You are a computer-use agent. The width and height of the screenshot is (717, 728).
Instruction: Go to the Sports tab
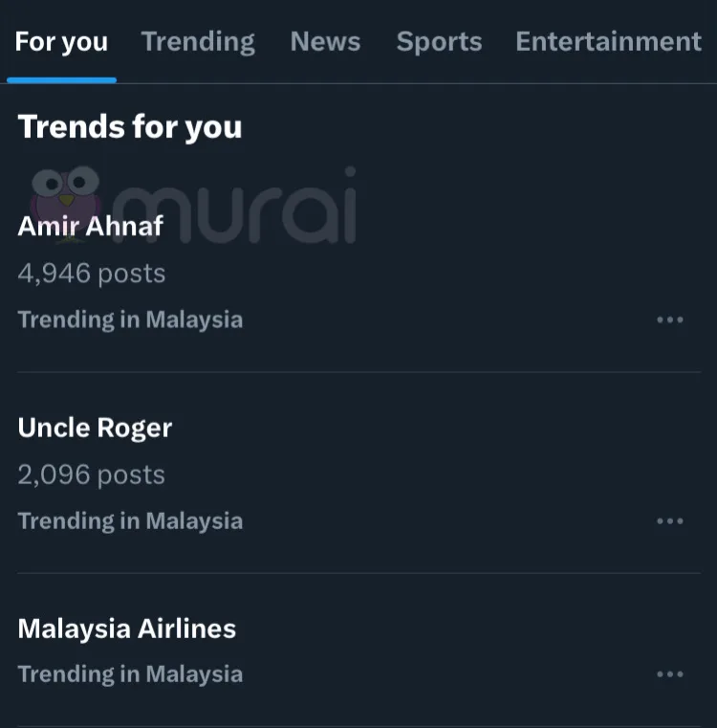439,42
